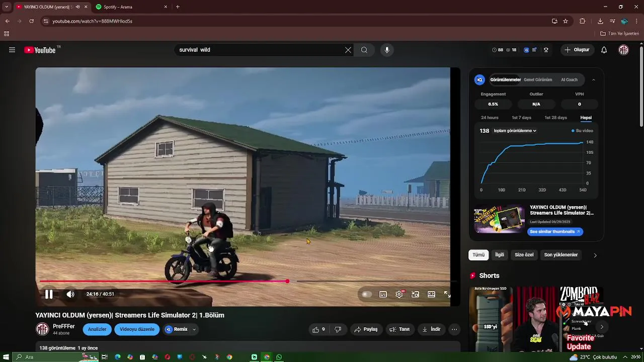Open the PFF account avatar menu

pos(624,50)
